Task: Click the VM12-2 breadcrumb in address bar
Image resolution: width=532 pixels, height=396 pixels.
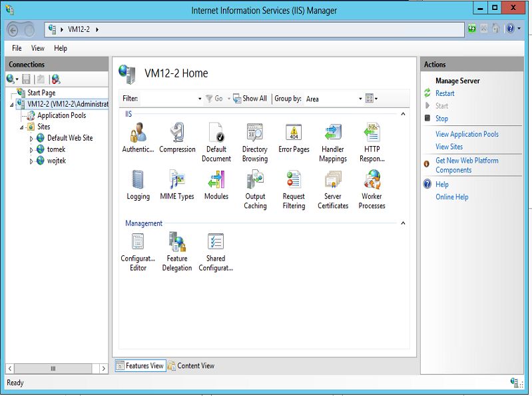Action: [x=79, y=29]
